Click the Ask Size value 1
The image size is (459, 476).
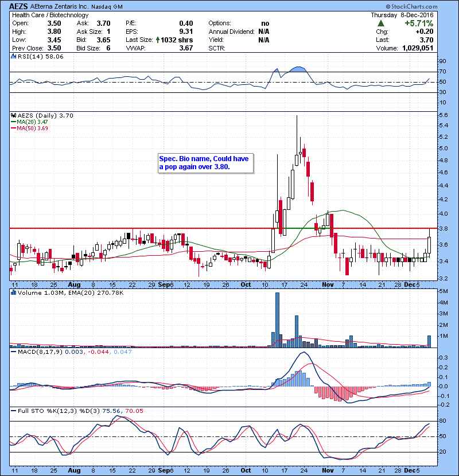pos(108,32)
